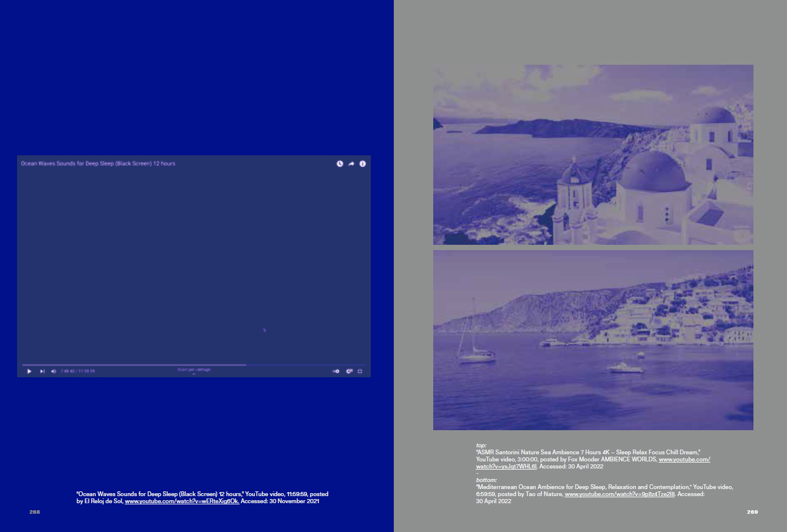Viewport: 787px width, 532px height.
Task: Open the player settings gear
Action: pos(349,371)
